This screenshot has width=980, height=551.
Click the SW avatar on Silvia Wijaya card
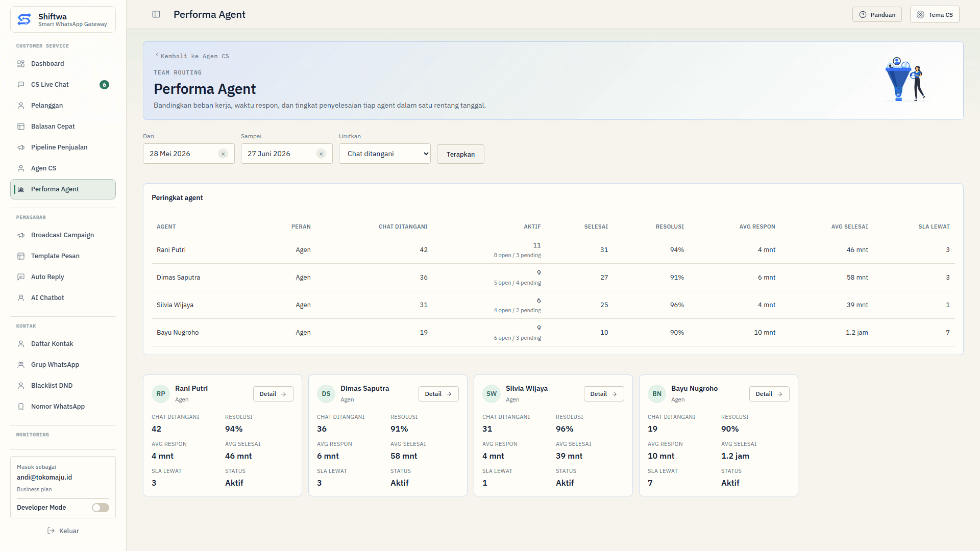tap(492, 394)
